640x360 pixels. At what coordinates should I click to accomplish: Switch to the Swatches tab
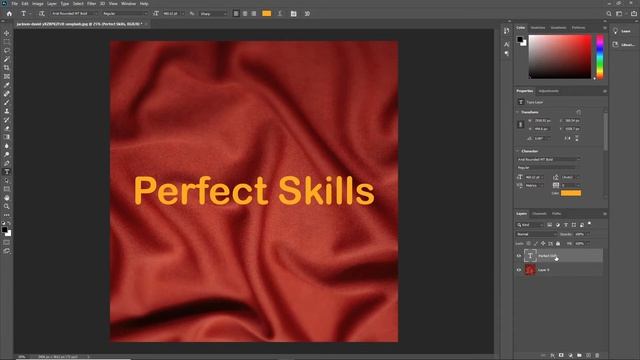pos(538,28)
